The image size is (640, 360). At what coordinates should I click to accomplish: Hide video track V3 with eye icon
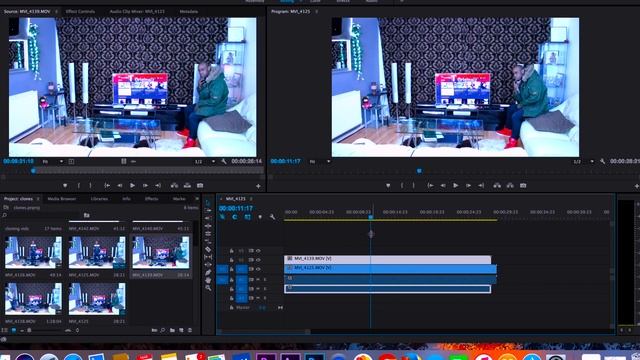pos(258,251)
